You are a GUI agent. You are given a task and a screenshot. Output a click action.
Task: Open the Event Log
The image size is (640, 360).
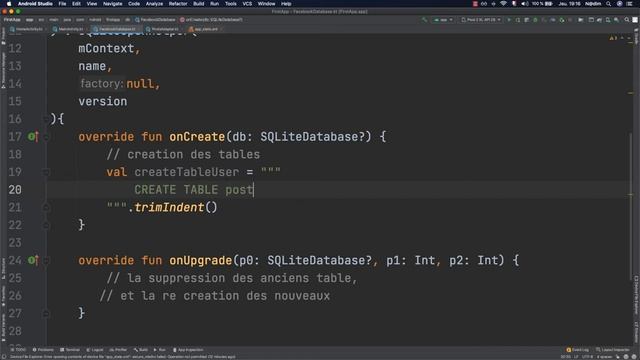point(578,350)
